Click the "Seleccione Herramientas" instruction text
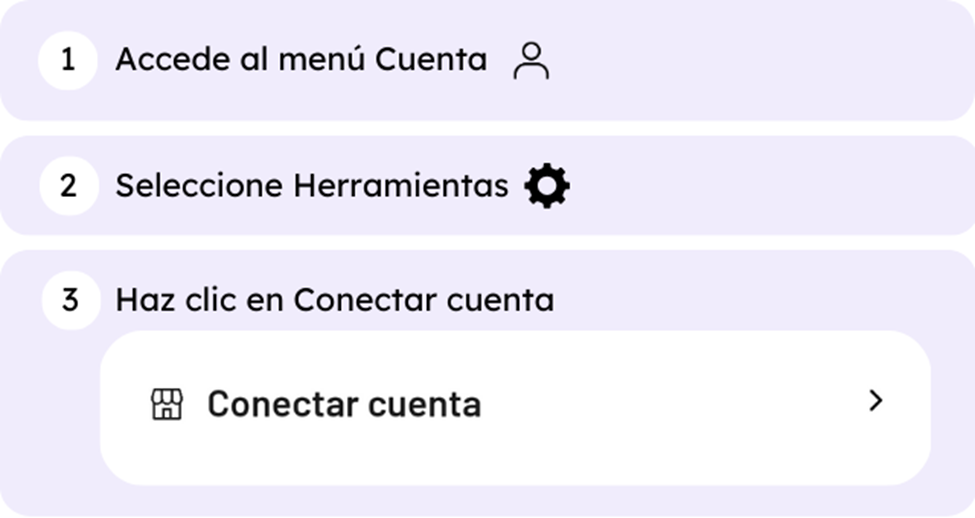Screen dimensions: 975x518 [312, 185]
